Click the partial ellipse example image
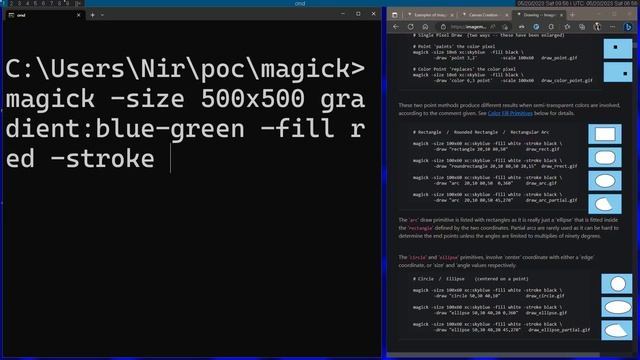Image resolution: width=640 pixels, height=360 pixels. [617, 330]
